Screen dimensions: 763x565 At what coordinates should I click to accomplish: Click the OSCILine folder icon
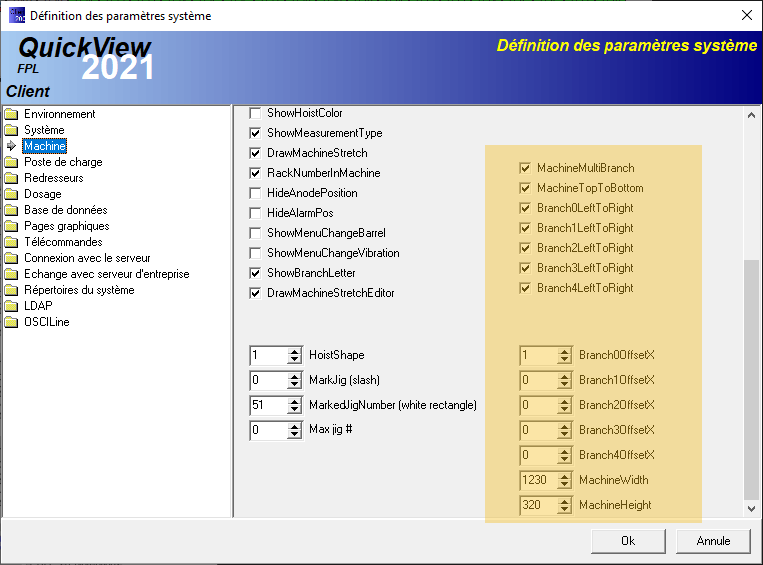point(11,322)
